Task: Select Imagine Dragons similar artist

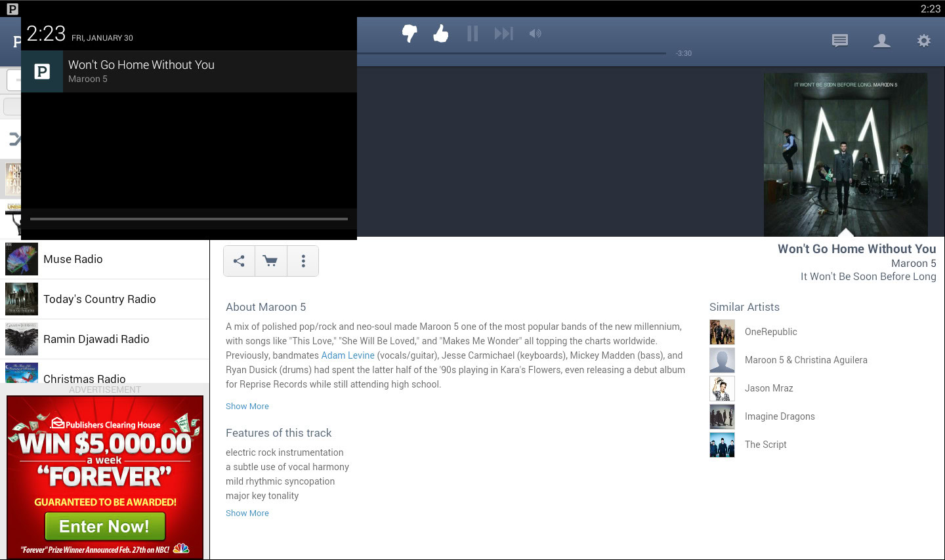Action: [x=780, y=416]
